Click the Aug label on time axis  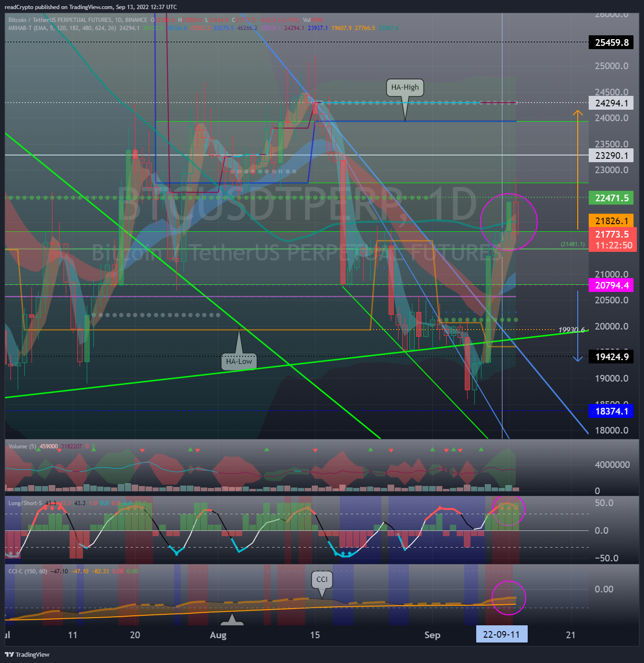(x=218, y=635)
